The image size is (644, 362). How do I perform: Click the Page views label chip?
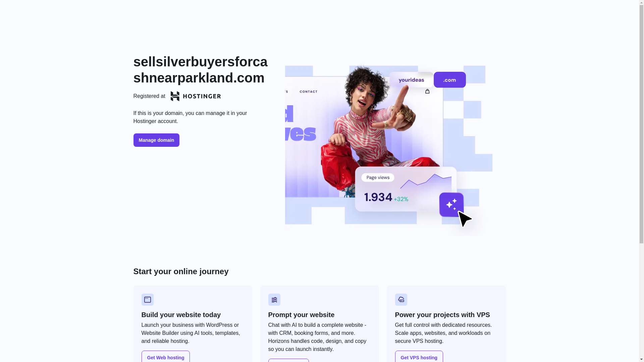[378, 178]
